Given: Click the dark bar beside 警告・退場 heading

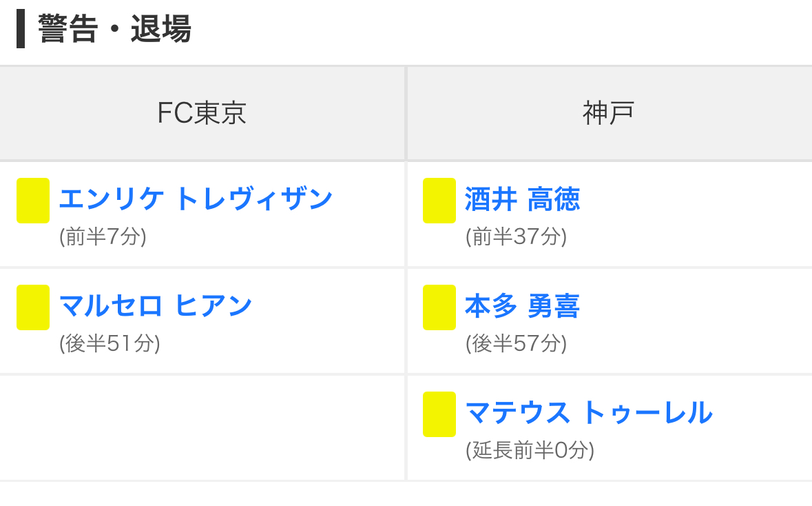Looking at the screenshot, I should click(x=21, y=28).
